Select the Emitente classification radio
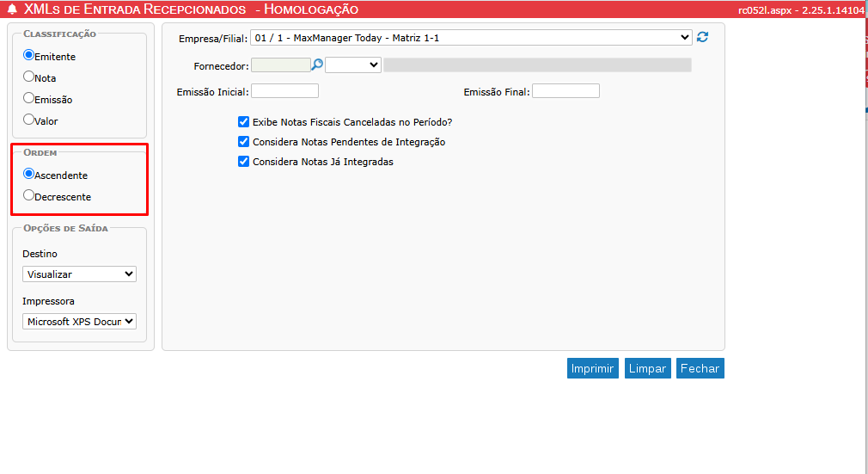 click(x=29, y=55)
